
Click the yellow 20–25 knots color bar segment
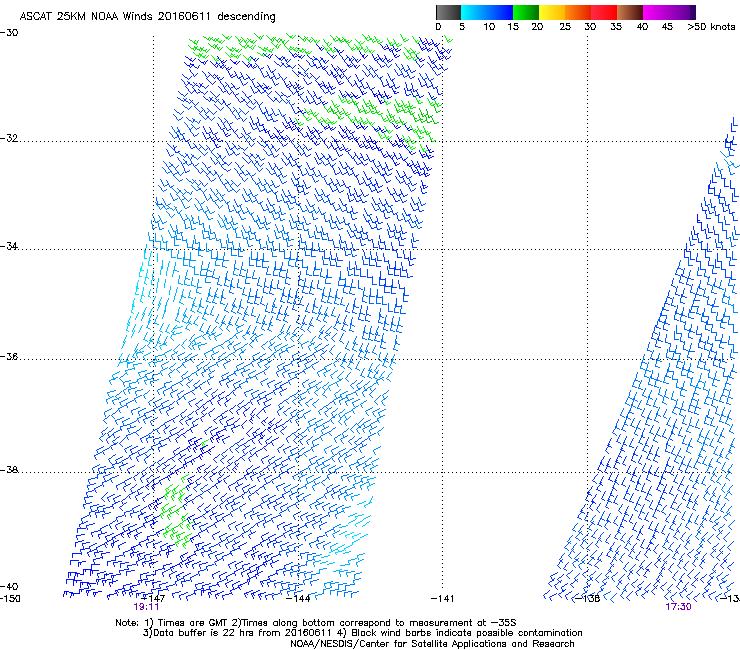[552, 12]
